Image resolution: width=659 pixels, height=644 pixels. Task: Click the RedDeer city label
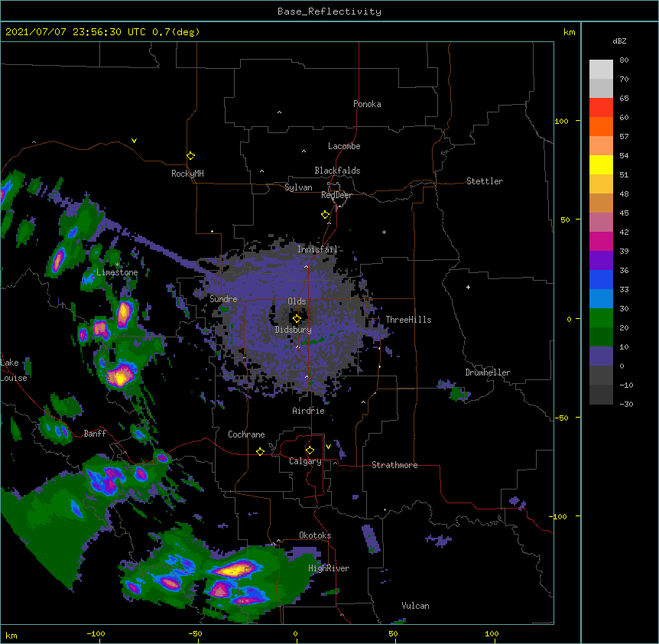pyautogui.click(x=336, y=195)
